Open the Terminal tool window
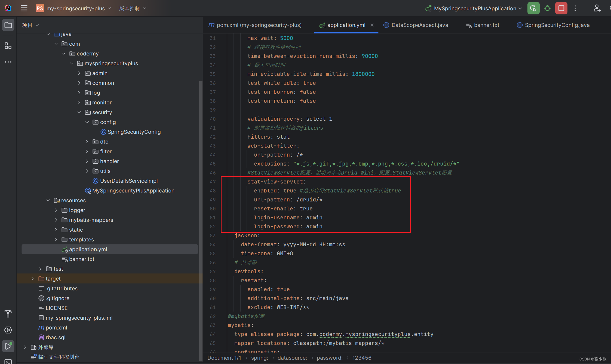 (8, 362)
